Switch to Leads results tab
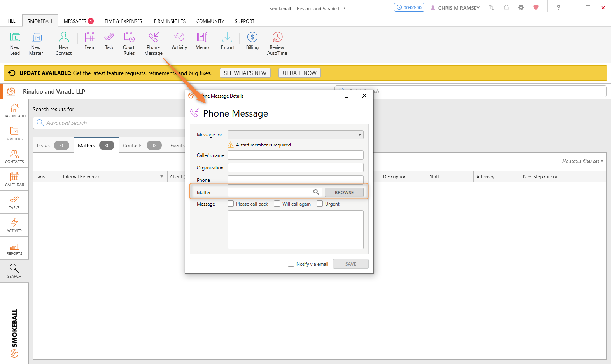611x364 pixels. [53, 145]
